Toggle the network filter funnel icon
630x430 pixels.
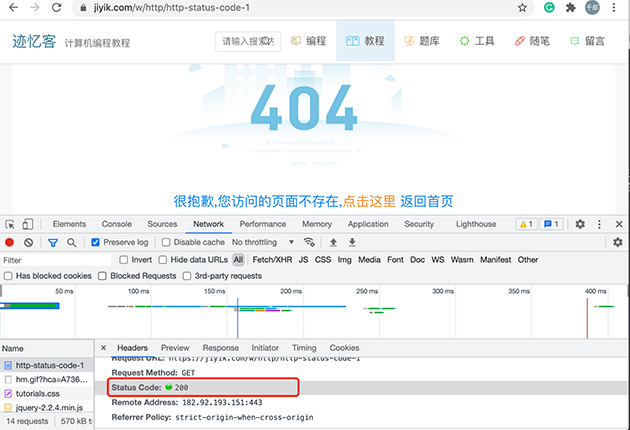click(x=53, y=242)
